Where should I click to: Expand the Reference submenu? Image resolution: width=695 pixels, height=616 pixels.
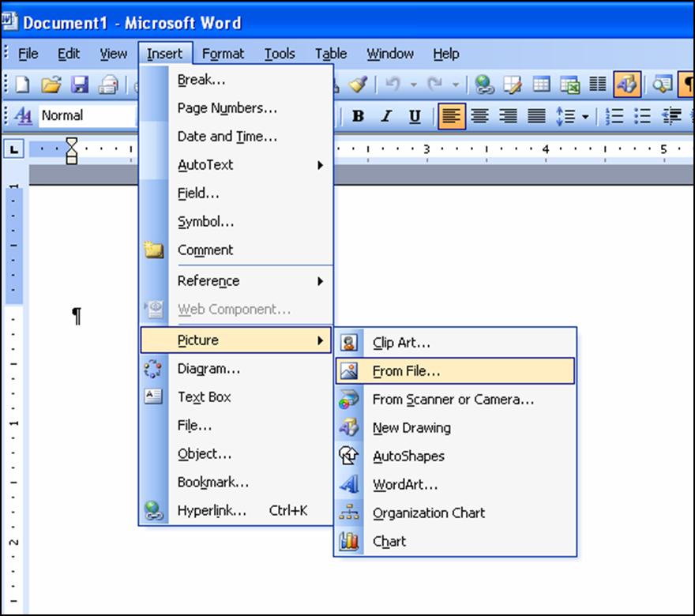[x=250, y=281]
